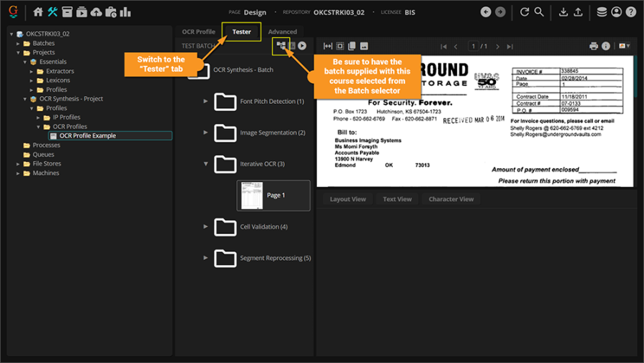Open the Jobs briefcase clock icon
The width and height of the screenshot is (644, 363).
[111, 12]
